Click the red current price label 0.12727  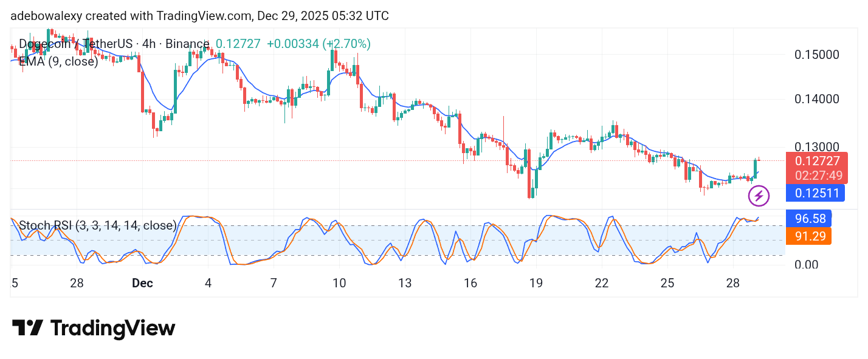coord(817,161)
